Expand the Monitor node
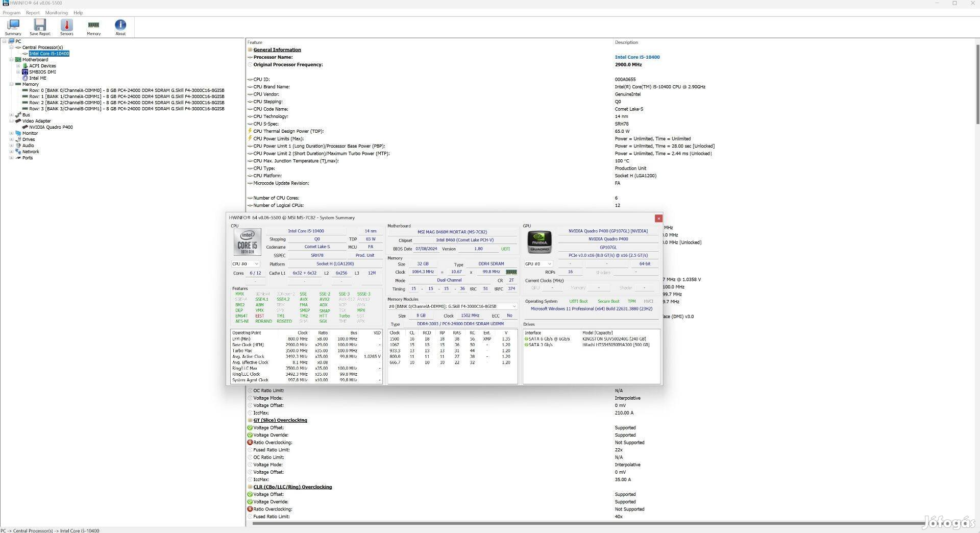Screen dimensions: 980x533 coord(11,133)
